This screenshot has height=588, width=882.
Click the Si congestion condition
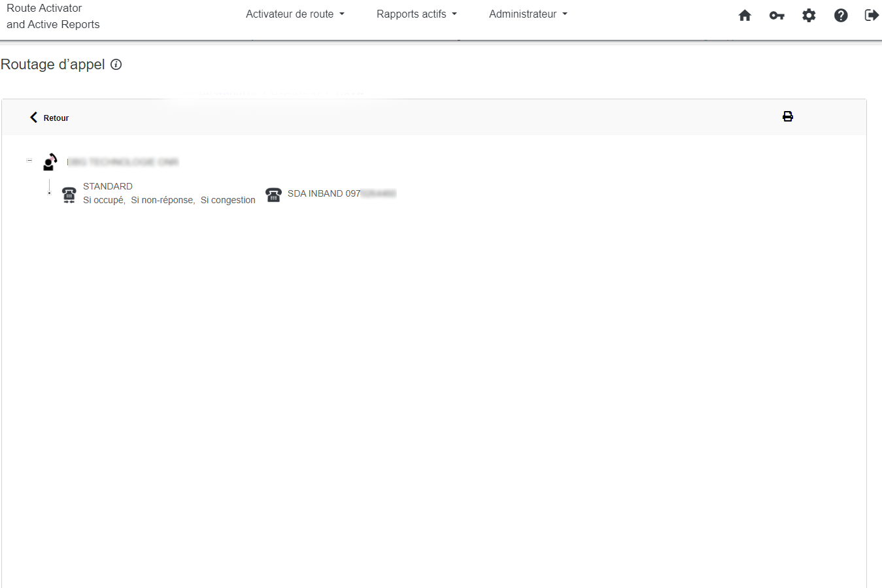[x=228, y=201]
